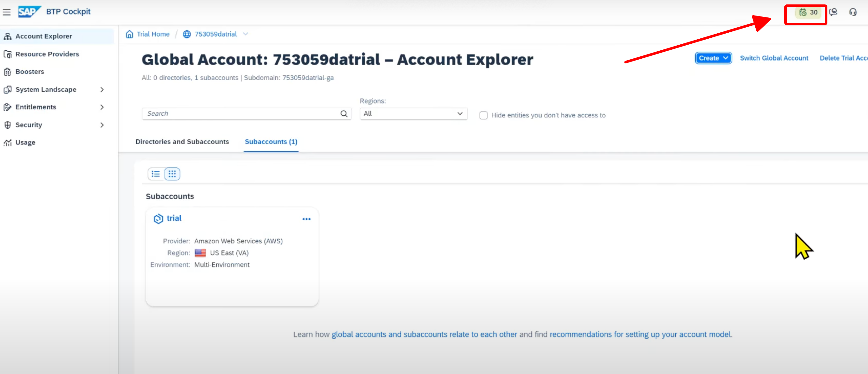
Task: Click Delete Trial Account
Action: (x=844, y=58)
